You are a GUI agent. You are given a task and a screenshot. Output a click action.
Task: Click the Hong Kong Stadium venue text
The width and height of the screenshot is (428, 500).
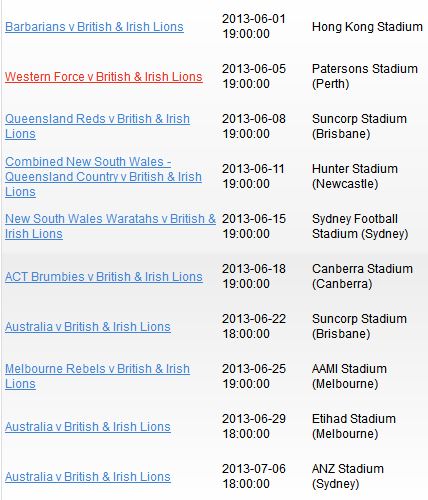[367, 27]
